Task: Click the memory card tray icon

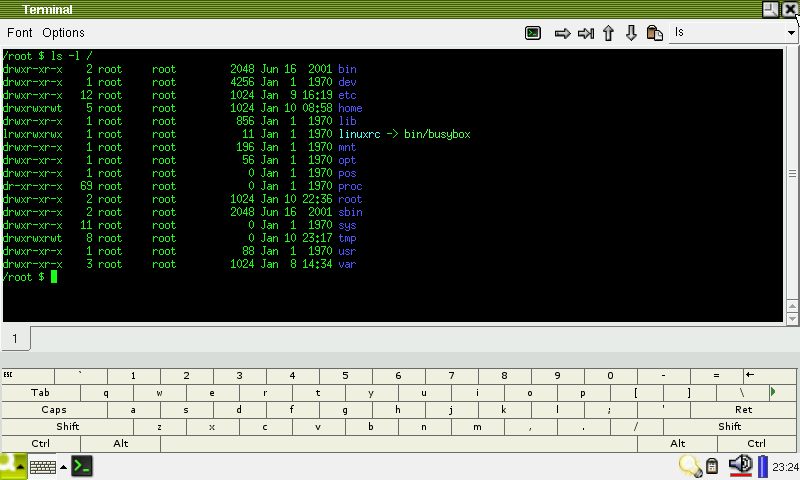Action: coord(712,466)
